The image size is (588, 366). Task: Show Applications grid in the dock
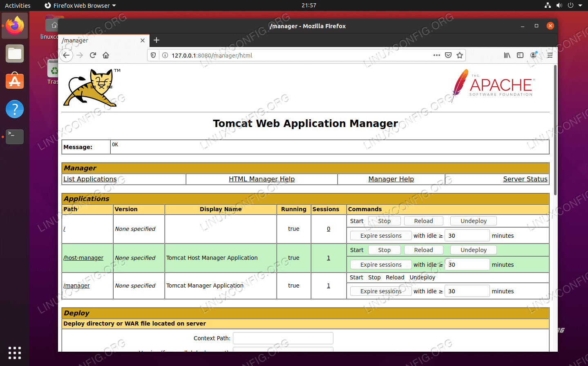point(15,353)
